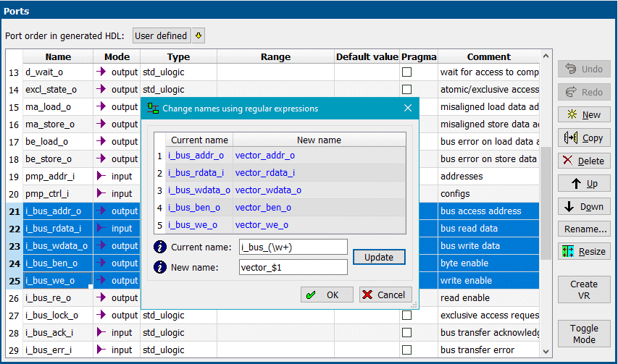
Task: Add a New port
Action: coord(584,115)
